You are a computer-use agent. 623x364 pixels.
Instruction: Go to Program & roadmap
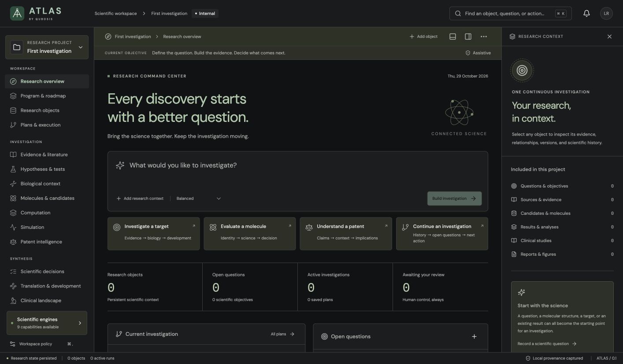click(47, 96)
